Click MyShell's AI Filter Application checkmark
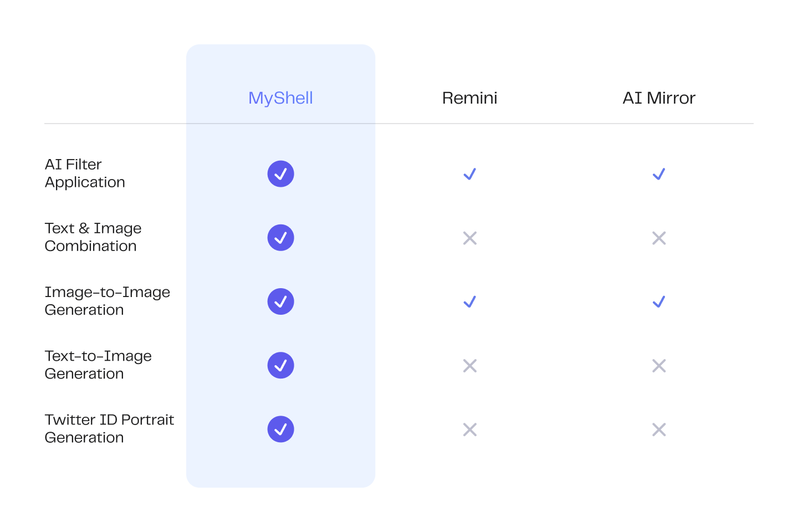 pos(280,174)
